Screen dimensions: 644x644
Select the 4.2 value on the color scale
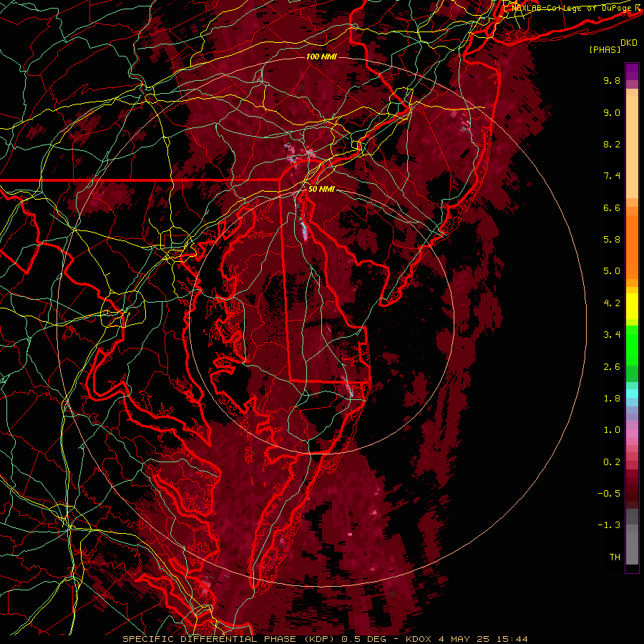[612, 303]
